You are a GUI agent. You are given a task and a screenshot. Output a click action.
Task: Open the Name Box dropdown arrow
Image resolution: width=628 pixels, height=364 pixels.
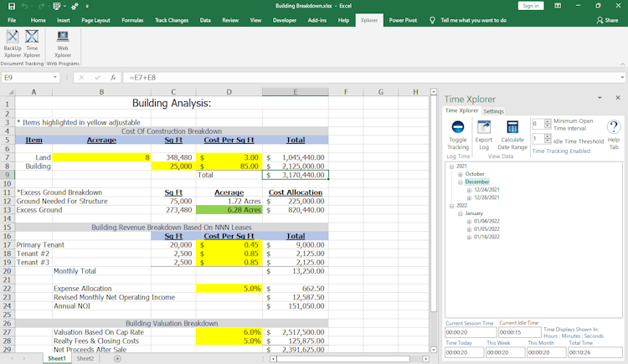click(56, 78)
